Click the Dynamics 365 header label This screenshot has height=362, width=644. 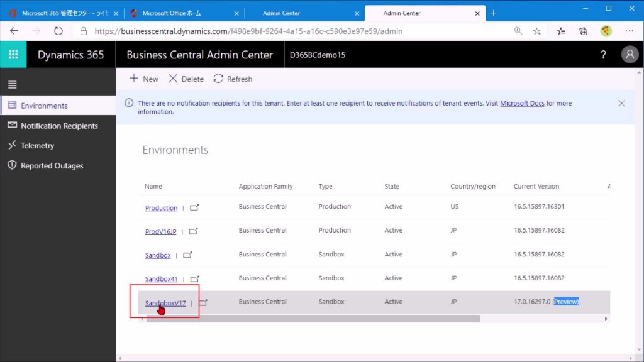coord(70,55)
